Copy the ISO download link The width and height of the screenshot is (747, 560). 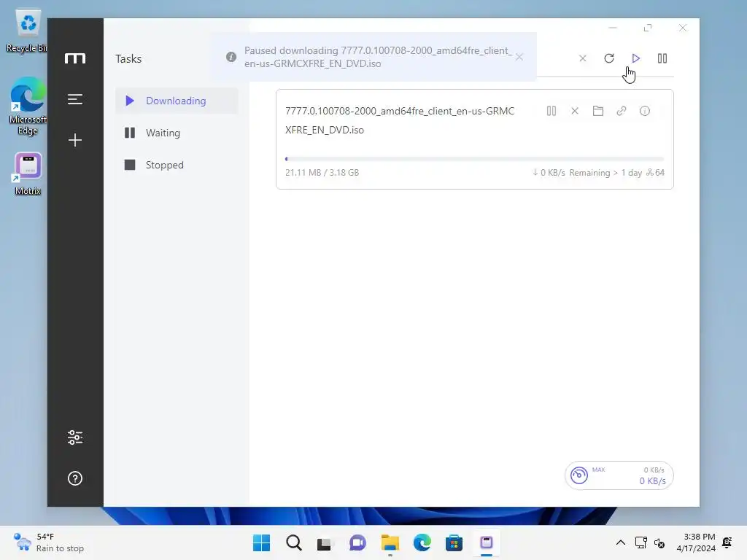click(x=622, y=111)
